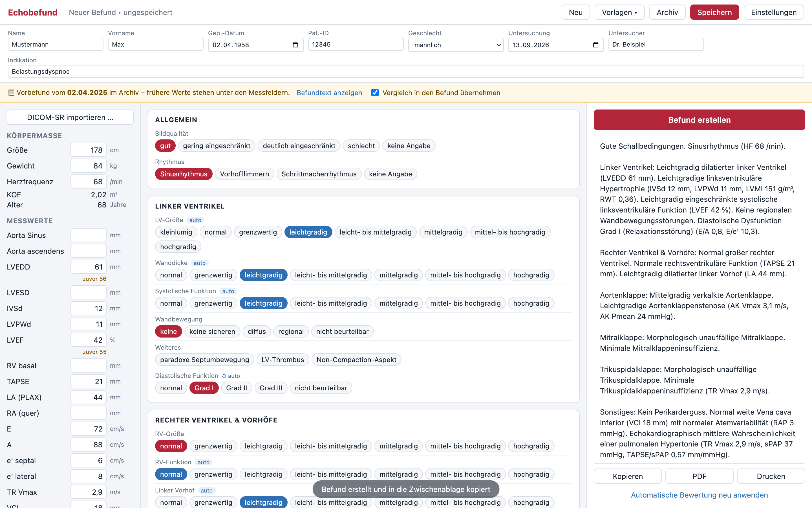Open calendar picker in Geb.-Datum field
Image resolution: width=812 pixels, height=508 pixels.
tap(295, 45)
